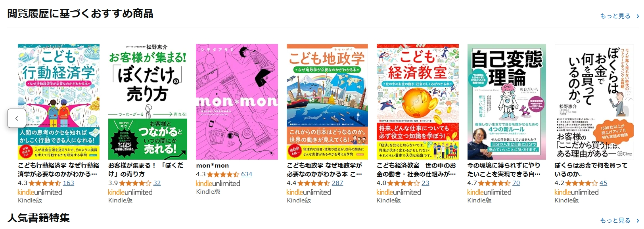This screenshot has height=229, width=644.
Task: Click kindleunlimited badge under ぼくらはお金で何を買って
Action: pos(577,192)
